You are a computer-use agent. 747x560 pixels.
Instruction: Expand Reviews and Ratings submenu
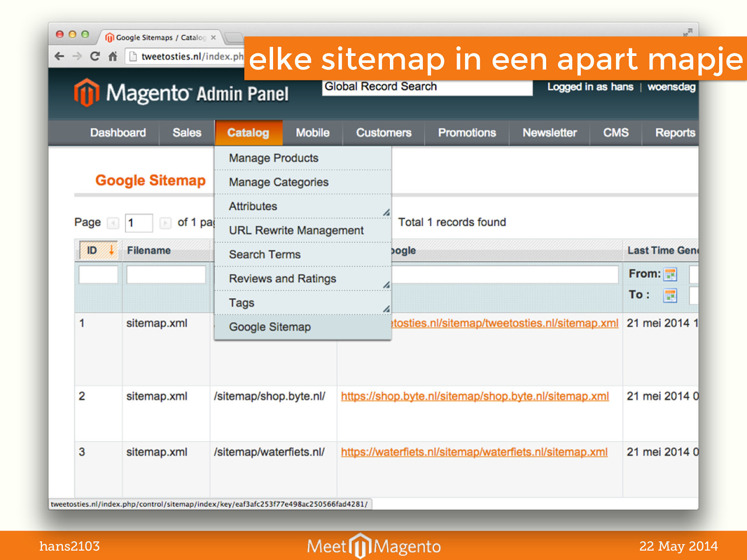point(303,279)
